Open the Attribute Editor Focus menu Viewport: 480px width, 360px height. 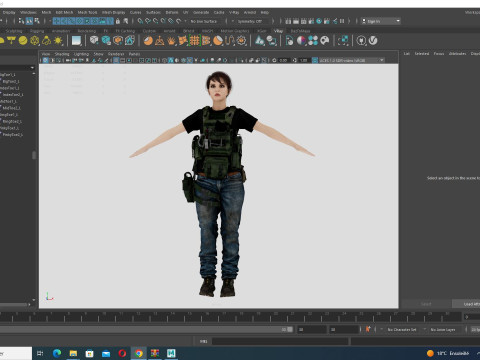[x=439, y=54]
